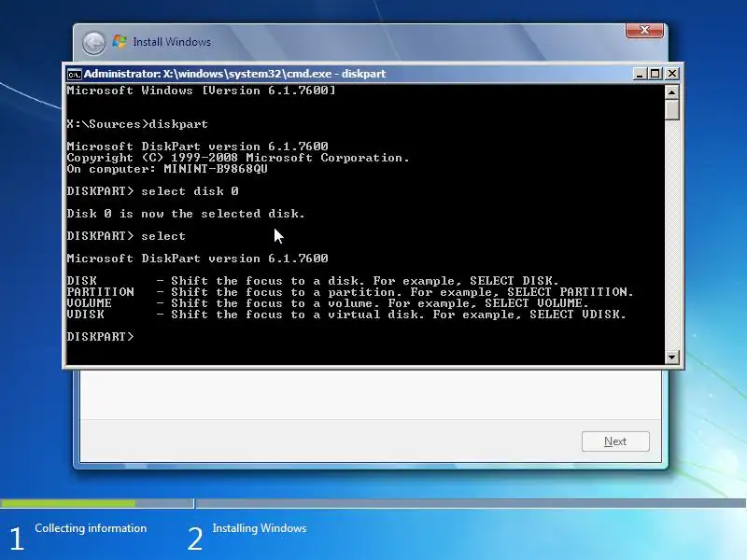The width and height of the screenshot is (747, 560).
Task: Click 'X:\Sources>diskpart' line
Action: (137, 124)
